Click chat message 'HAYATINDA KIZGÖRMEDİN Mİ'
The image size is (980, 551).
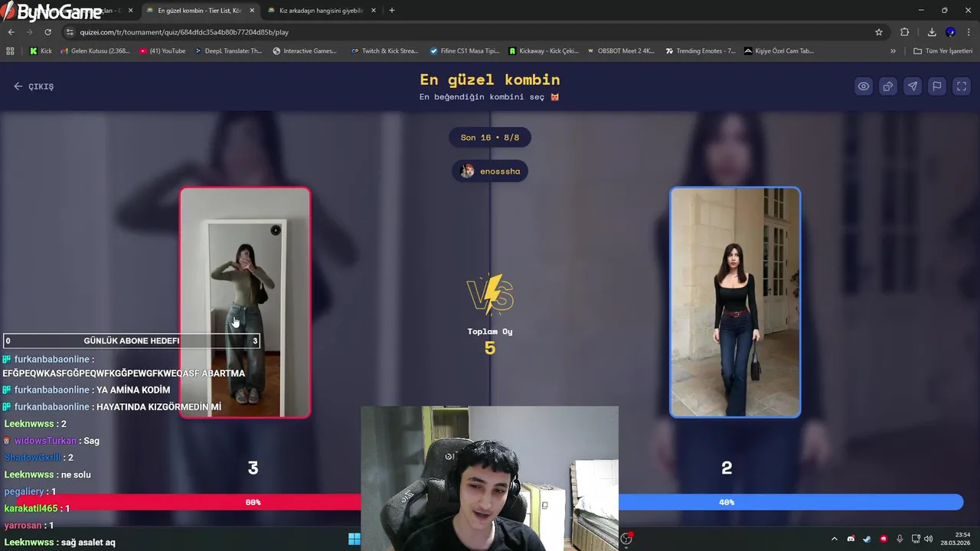coord(158,407)
